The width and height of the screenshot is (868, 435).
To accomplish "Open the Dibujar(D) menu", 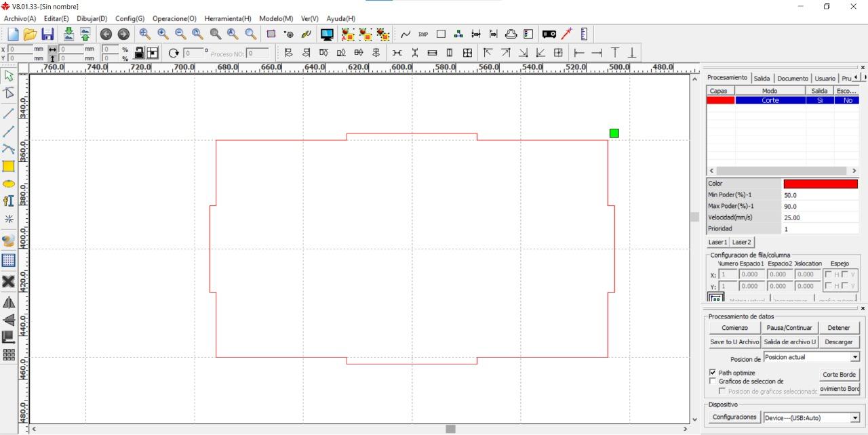I will [92, 18].
